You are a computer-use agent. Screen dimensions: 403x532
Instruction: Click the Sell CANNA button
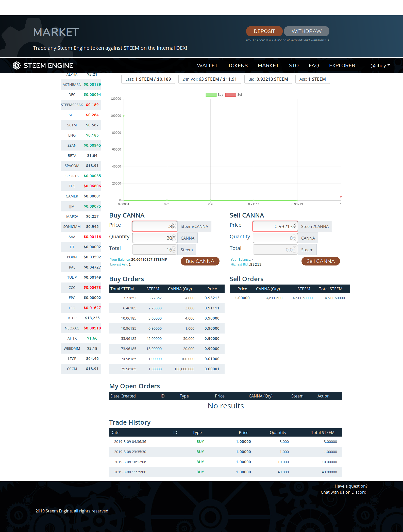[321, 261]
